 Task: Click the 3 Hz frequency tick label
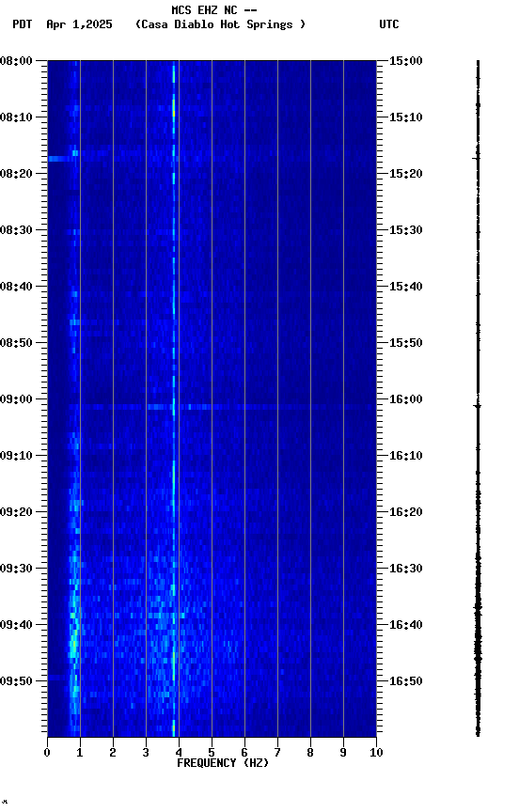point(146,753)
